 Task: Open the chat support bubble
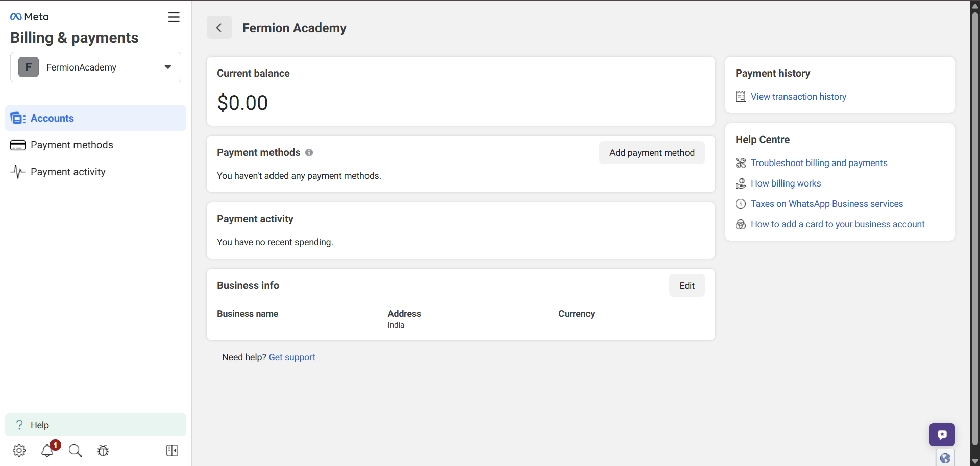[942, 434]
